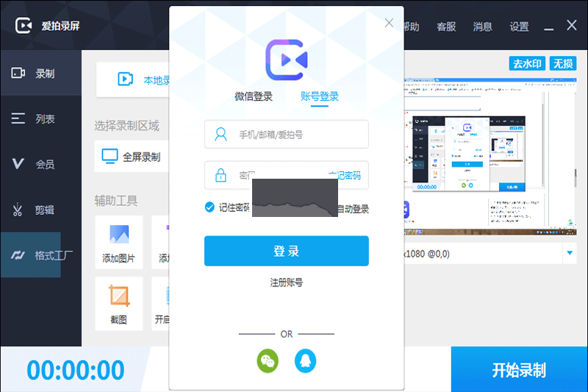Image resolution: width=588 pixels, height=392 pixels.
Task: Click the QQ login icon
Action: coord(306,360)
